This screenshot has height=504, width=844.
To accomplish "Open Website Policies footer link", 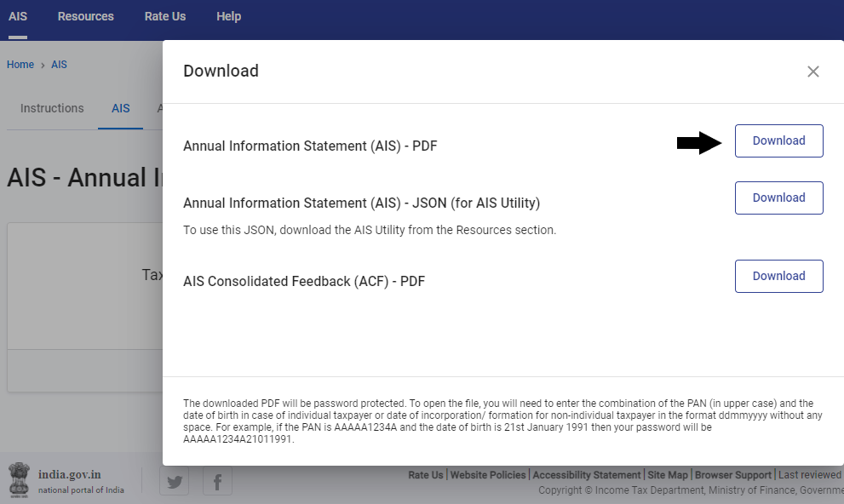I will 489,475.
